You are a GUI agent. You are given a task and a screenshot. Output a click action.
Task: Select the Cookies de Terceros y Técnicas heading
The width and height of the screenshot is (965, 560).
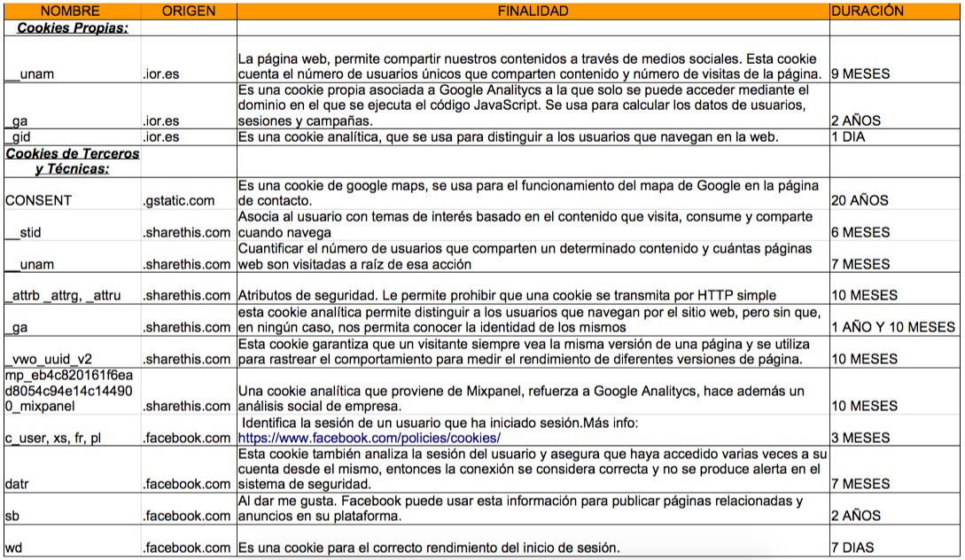tap(73, 160)
